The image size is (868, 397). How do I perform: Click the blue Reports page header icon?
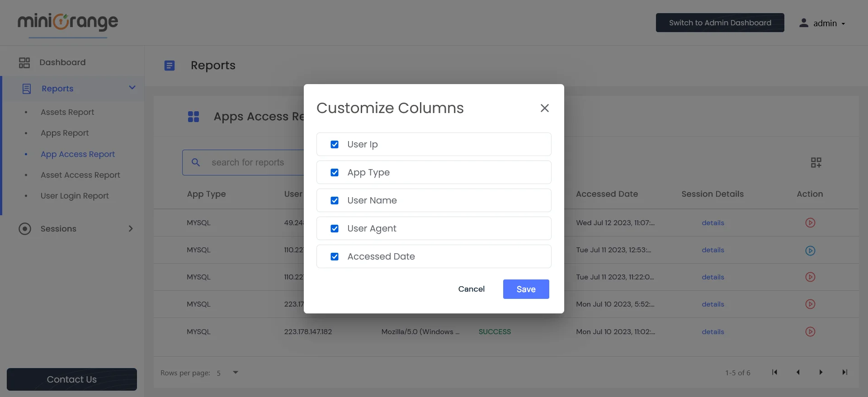pyautogui.click(x=170, y=66)
